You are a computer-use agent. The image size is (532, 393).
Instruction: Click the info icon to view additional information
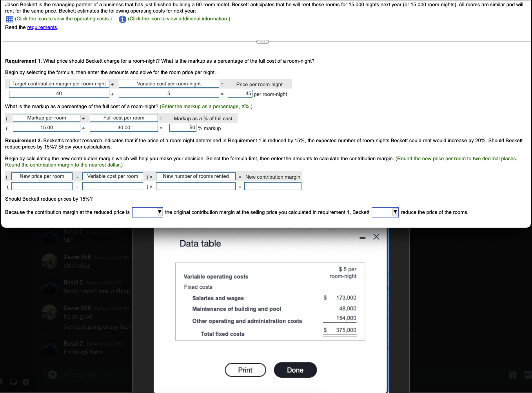pos(122,19)
